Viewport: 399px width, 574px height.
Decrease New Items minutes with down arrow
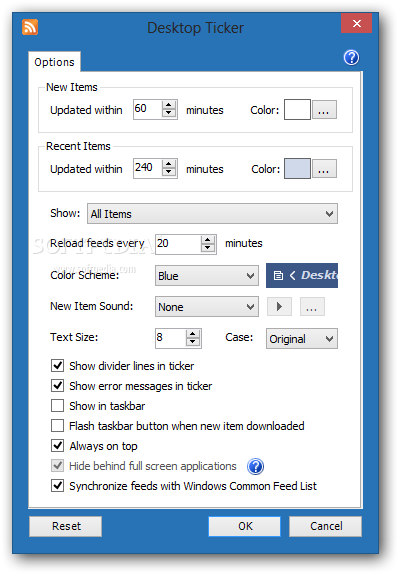(x=169, y=113)
